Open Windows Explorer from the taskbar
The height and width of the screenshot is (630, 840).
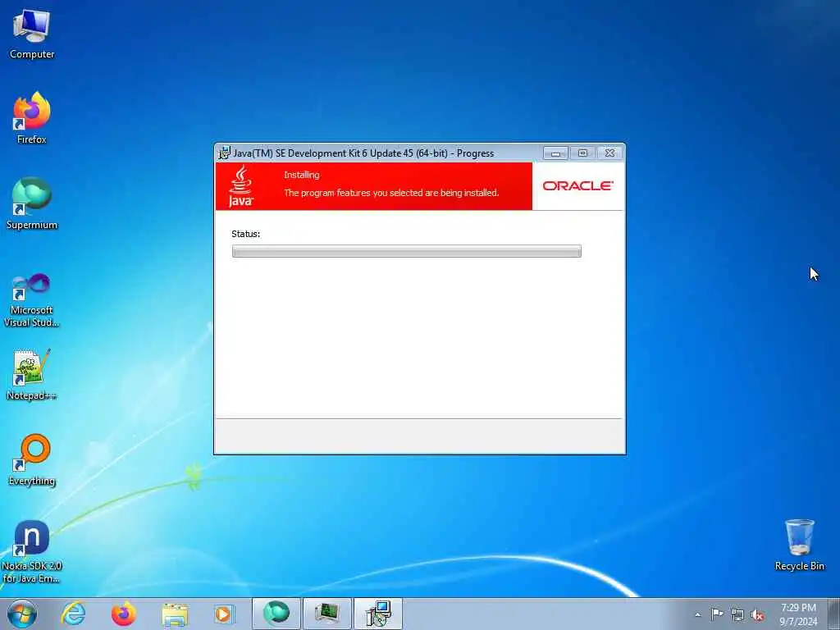coord(175,614)
